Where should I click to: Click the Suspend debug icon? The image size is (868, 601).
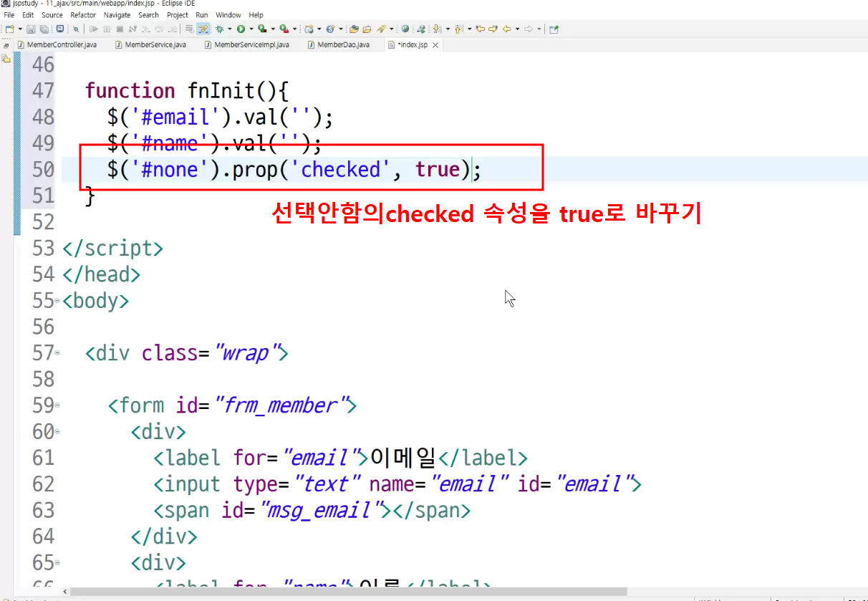(x=107, y=29)
